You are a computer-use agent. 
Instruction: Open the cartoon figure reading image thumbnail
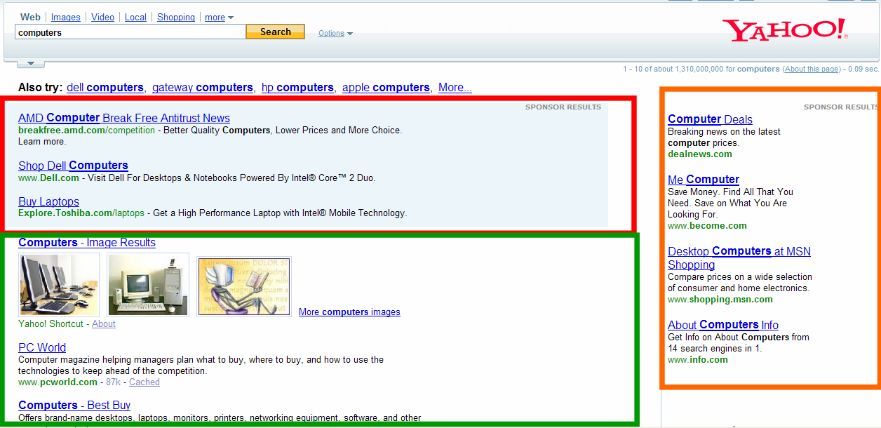tap(244, 286)
